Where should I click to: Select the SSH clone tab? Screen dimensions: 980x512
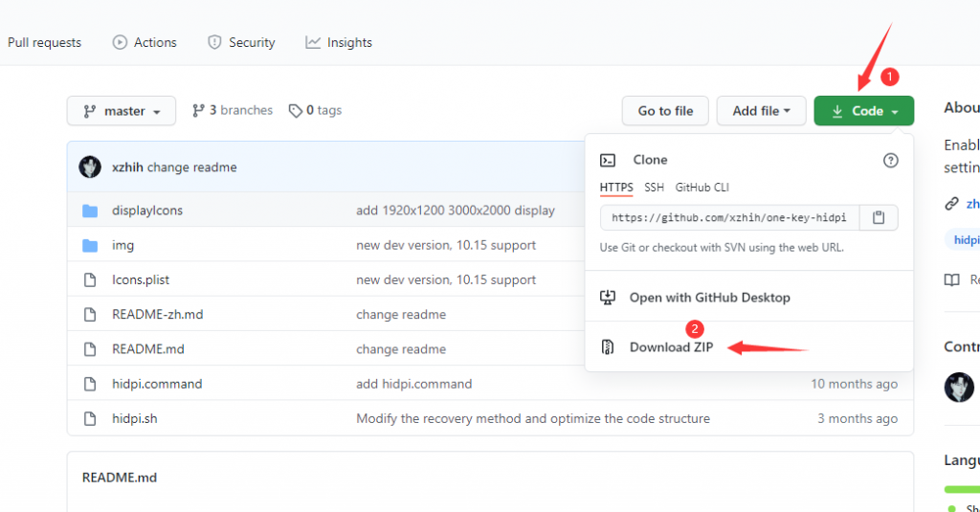pyautogui.click(x=654, y=188)
